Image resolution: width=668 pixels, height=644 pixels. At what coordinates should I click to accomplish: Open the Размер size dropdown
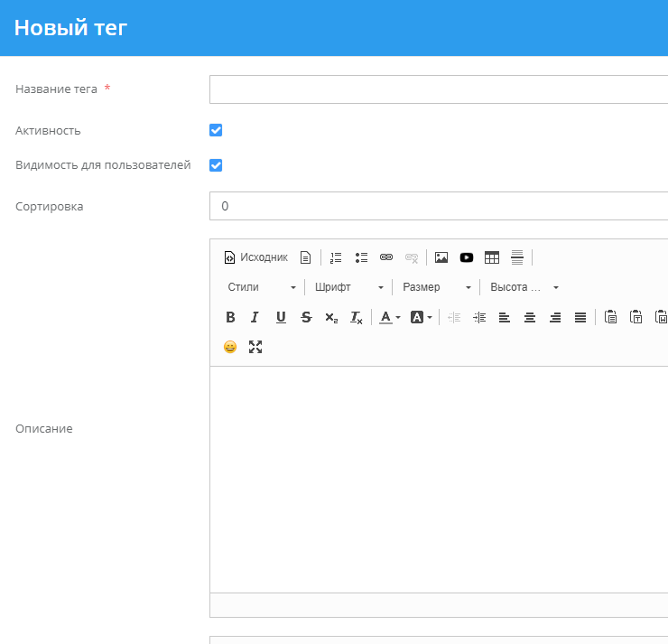[x=437, y=287]
